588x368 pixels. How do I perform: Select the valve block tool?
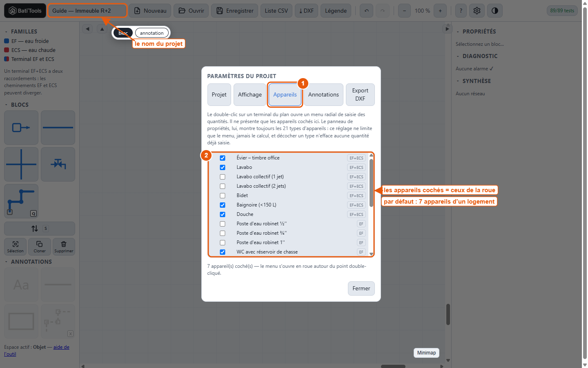tap(58, 164)
